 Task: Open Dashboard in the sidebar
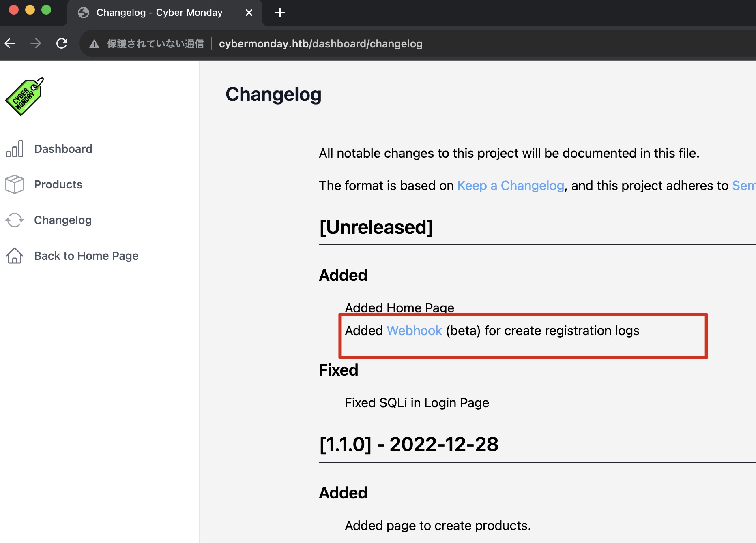click(x=63, y=149)
